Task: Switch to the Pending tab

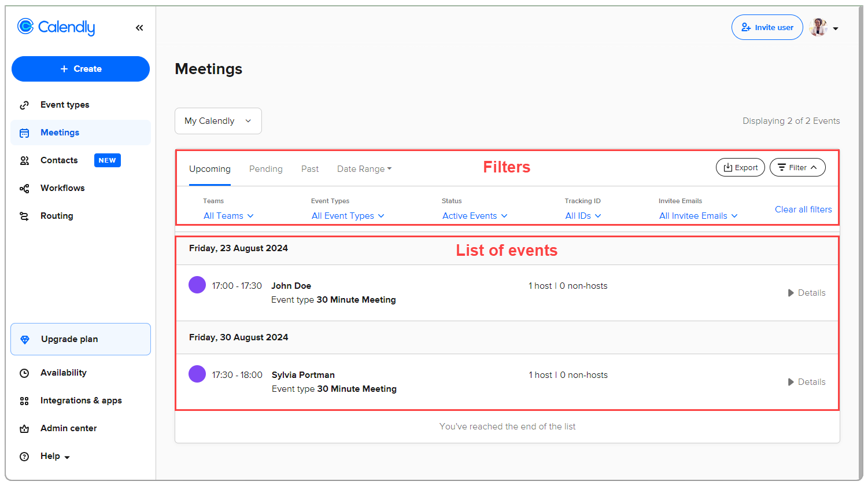Action: [x=266, y=169]
